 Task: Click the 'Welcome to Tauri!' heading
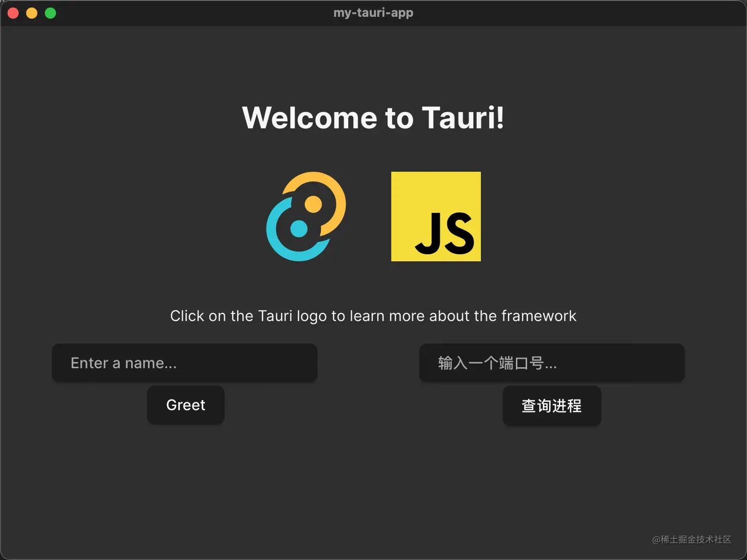(373, 118)
